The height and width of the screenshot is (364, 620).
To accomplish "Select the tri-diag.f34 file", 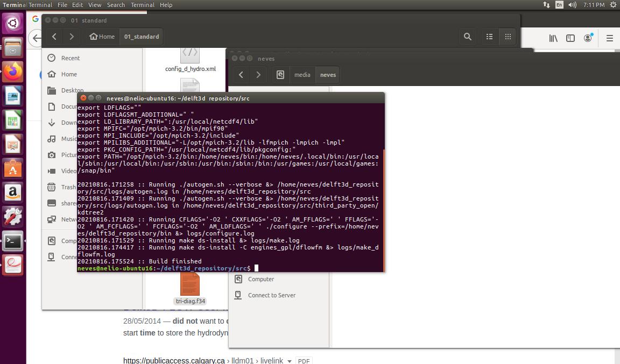I will [x=190, y=289].
